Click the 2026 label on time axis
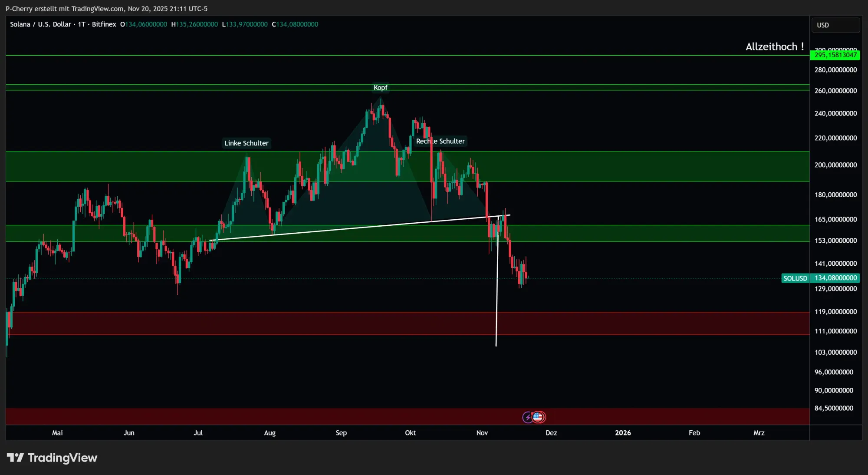868x475 pixels. pos(624,433)
